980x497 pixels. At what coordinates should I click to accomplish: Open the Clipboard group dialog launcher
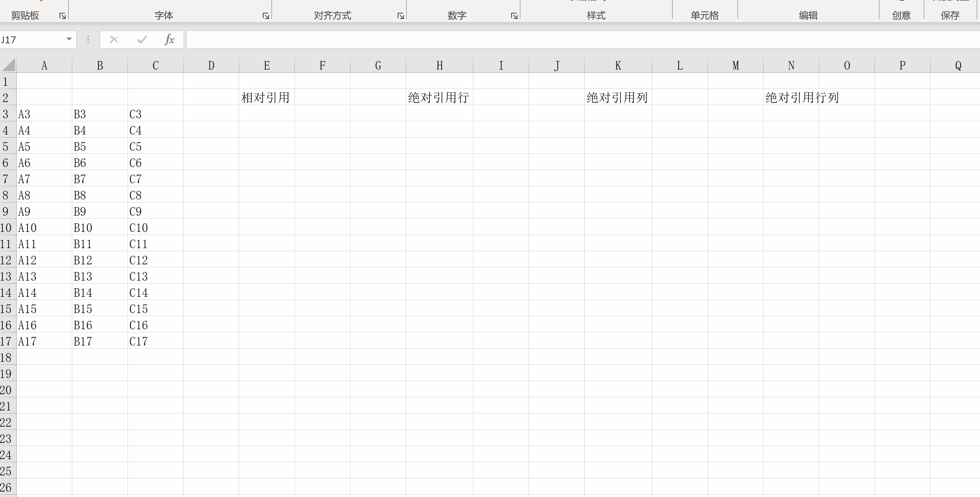(x=62, y=16)
